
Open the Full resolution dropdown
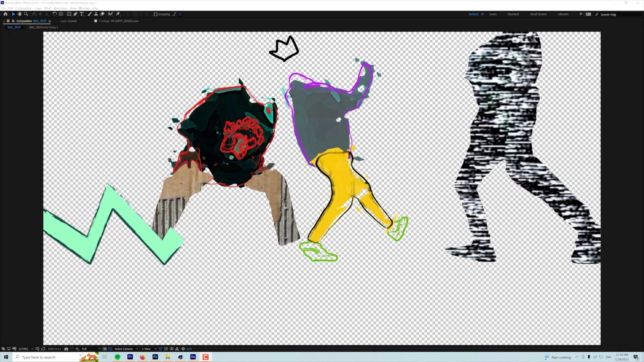(x=91, y=349)
